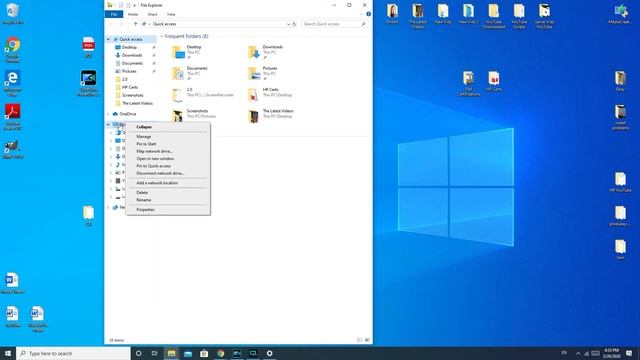This screenshot has width=640, height=360.
Task: Select the Documents frequent folder icon
Action: 178,73
